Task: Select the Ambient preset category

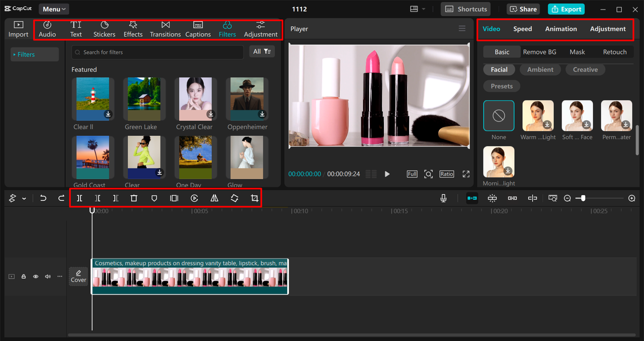Action: coord(540,69)
